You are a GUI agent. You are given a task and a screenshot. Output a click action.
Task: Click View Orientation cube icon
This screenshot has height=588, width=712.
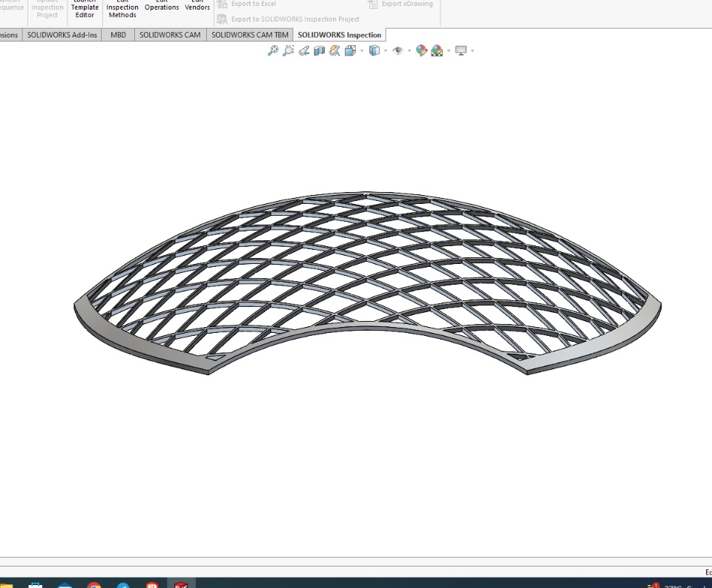(350, 50)
